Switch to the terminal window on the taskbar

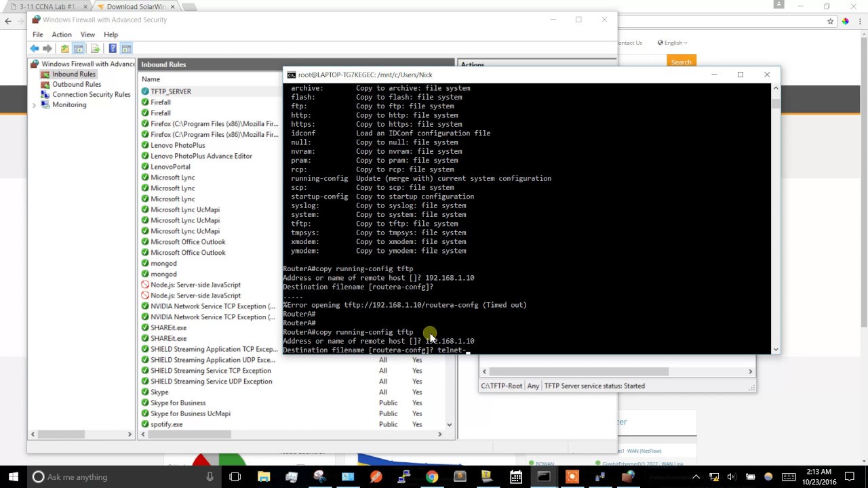point(544,476)
